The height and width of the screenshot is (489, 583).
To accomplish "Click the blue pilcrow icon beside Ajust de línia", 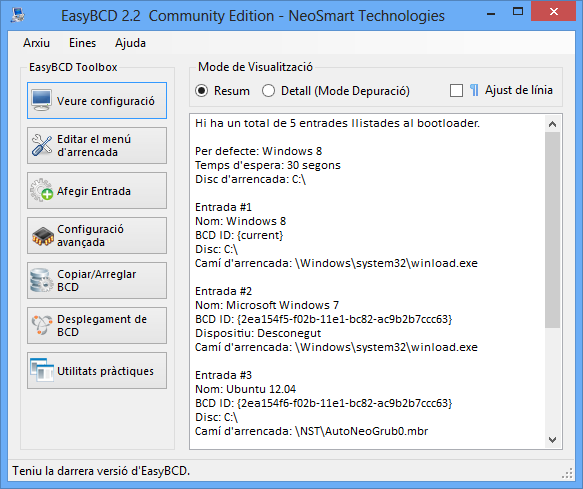I will pyautogui.click(x=474, y=90).
